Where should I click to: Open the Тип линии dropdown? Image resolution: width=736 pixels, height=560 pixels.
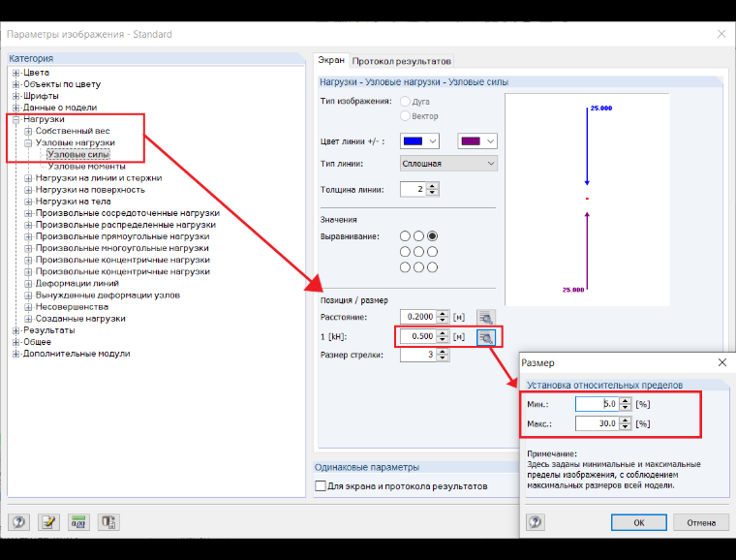click(448, 164)
